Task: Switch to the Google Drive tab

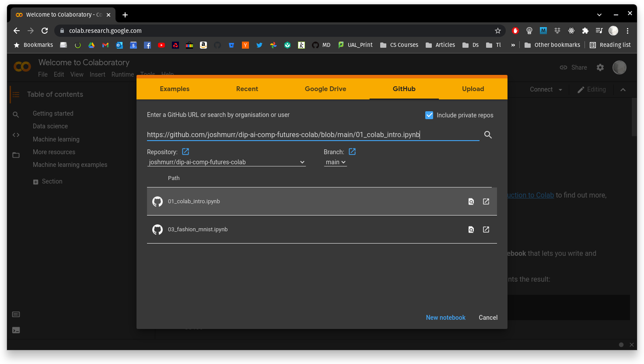Action: (325, 89)
